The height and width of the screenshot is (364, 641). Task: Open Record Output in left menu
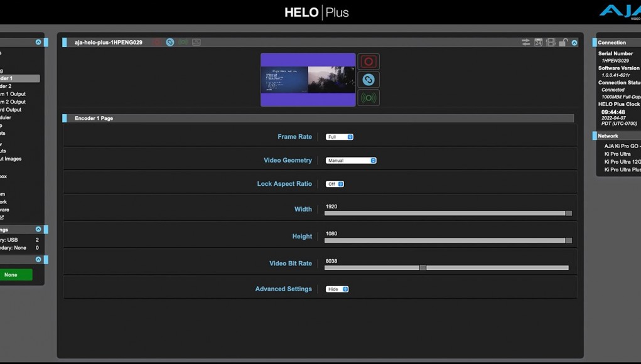11,109
